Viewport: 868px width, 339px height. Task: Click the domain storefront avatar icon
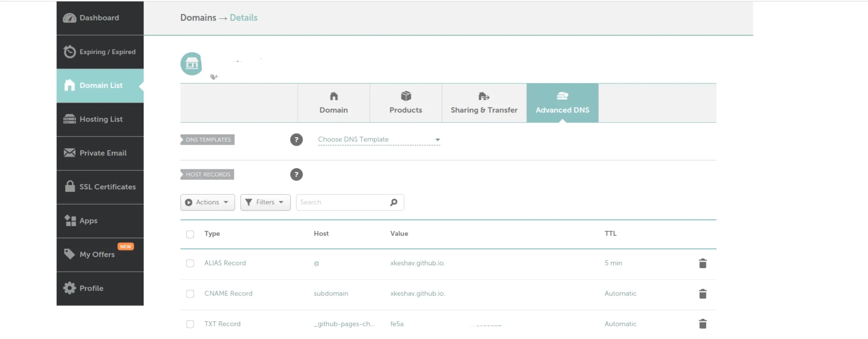192,63
